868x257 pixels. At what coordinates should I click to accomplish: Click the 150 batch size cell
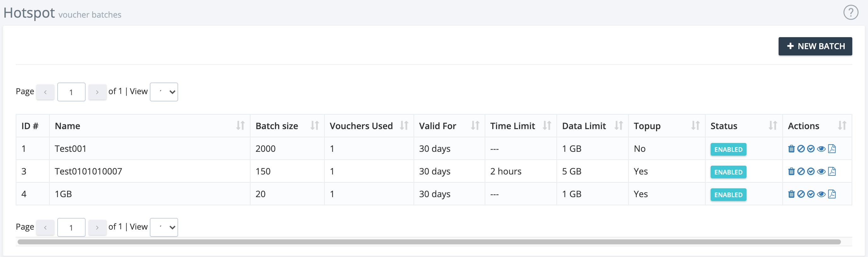coord(287,171)
